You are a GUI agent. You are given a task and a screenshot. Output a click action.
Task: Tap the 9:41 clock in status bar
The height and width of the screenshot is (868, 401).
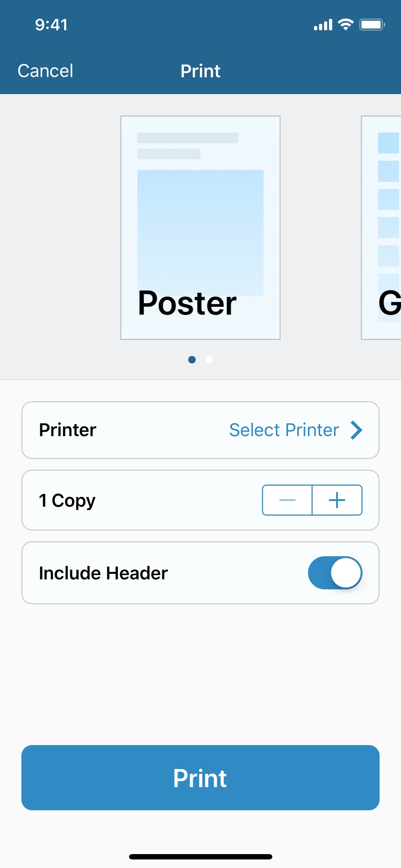pos(51,25)
